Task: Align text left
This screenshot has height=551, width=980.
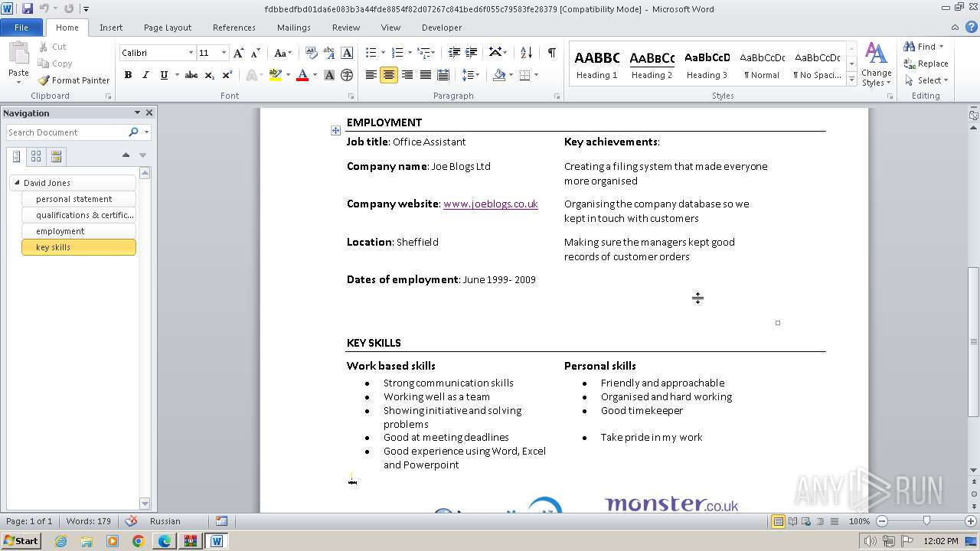Action: pos(371,75)
